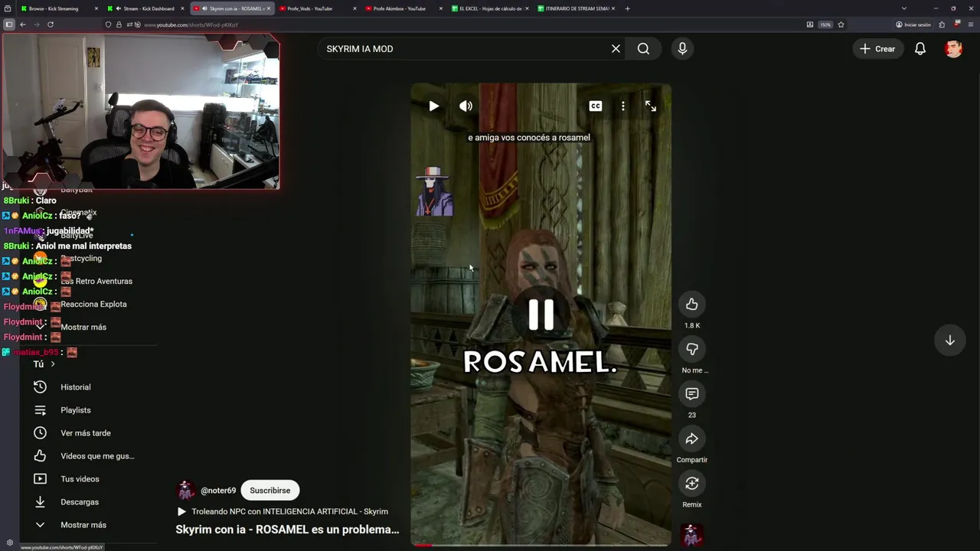Go back in browser history
This screenshot has height=551, width=980.
(23, 24)
